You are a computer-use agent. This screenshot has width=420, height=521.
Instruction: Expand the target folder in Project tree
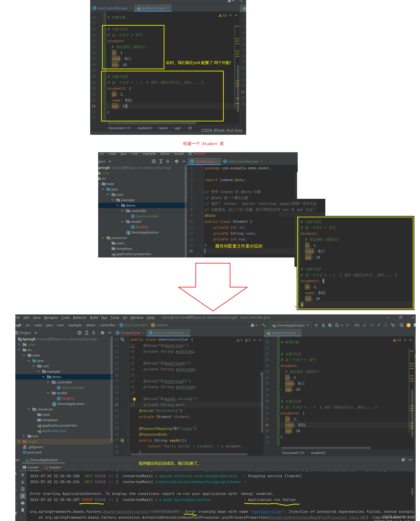[19, 441]
